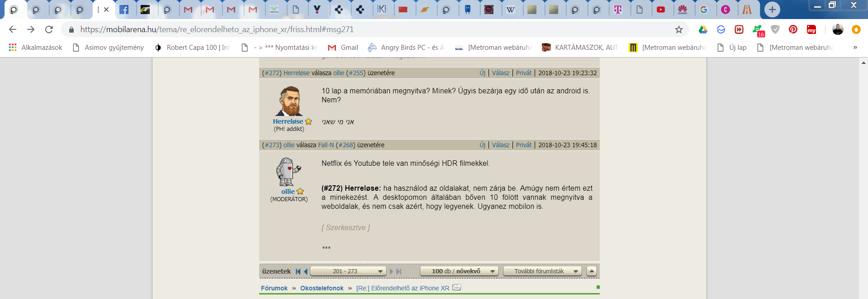Open message #273 permalink

(x=272, y=145)
